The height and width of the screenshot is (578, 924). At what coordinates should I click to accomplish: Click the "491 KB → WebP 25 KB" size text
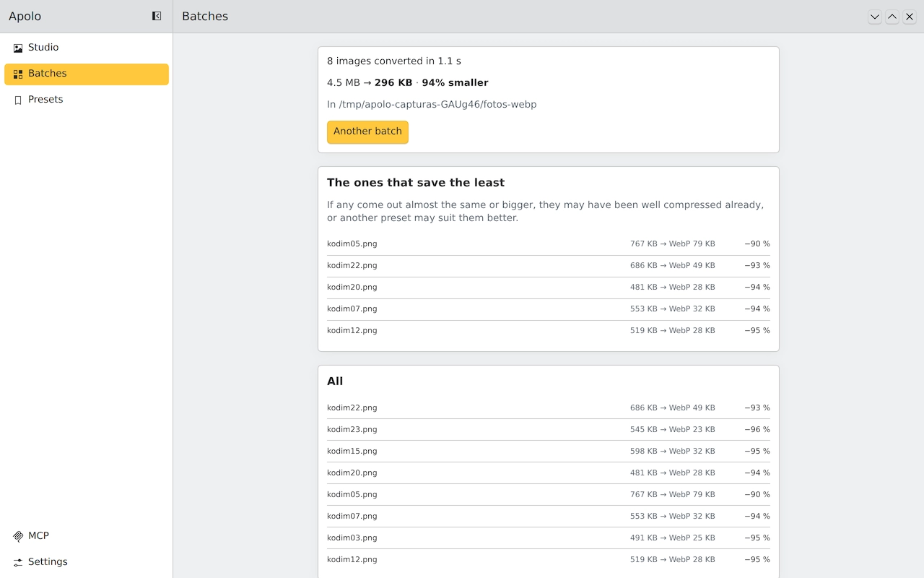pos(673,538)
